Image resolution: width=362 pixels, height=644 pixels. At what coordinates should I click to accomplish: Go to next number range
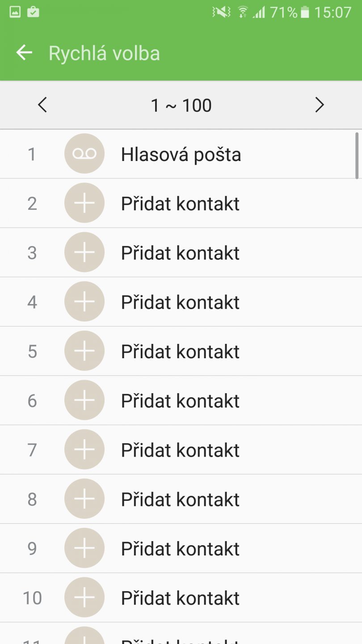tap(319, 105)
